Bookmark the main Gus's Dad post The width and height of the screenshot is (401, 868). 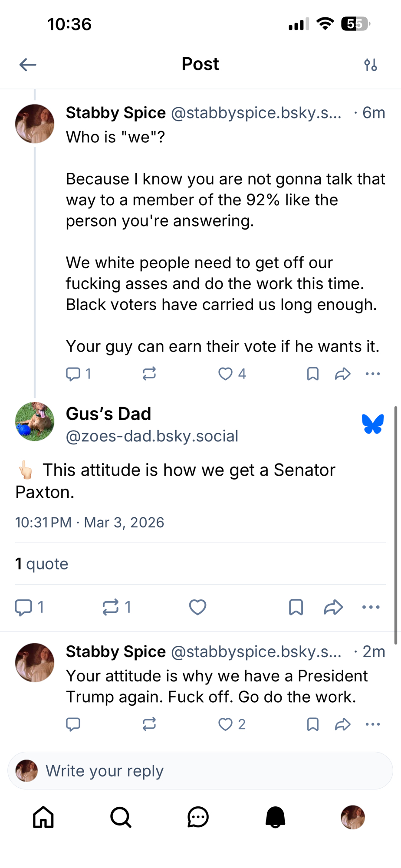296,607
